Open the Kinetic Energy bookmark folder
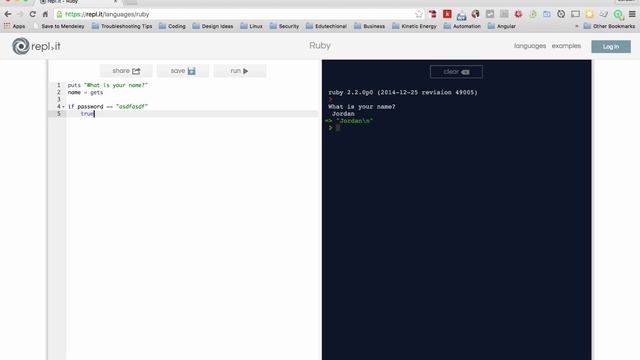Viewport: 640px width, 360px height. (x=414, y=26)
